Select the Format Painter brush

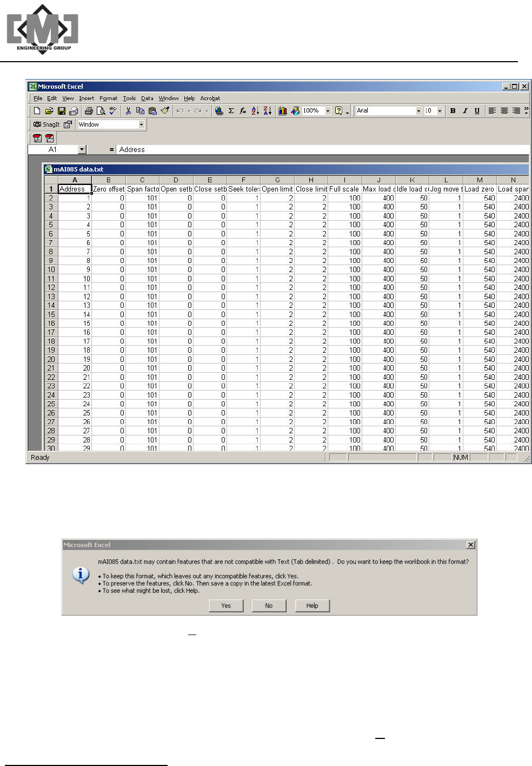pyautogui.click(x=165, y=111)
